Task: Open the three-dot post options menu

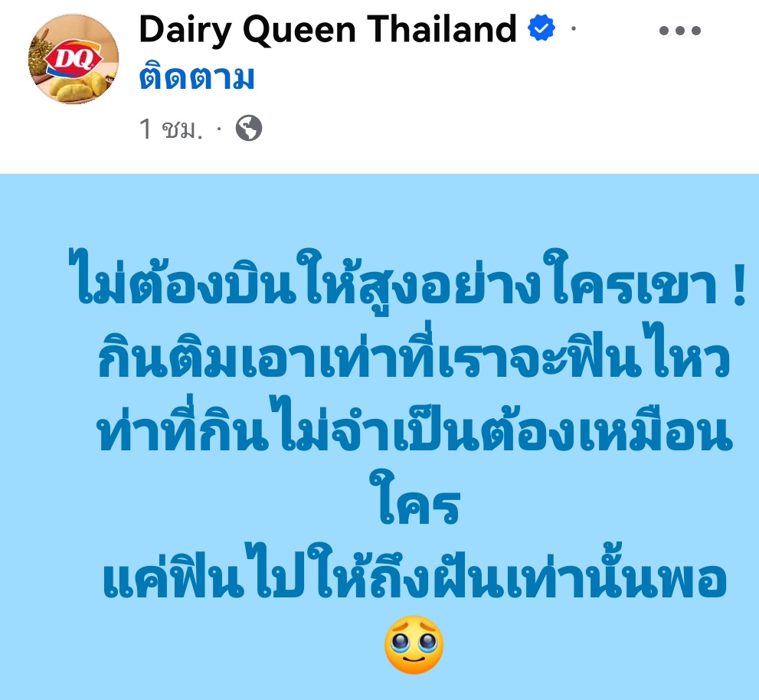Action: pyautogui.click(x=679, y=31)
